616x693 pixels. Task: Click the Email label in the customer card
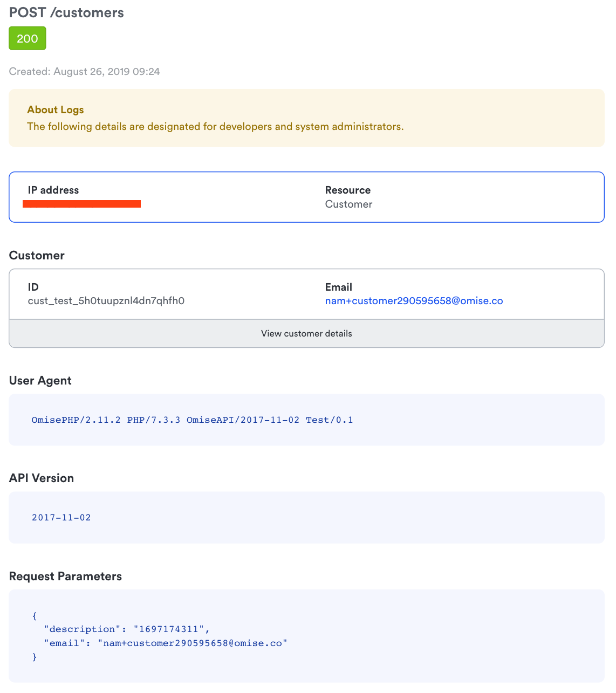pos(339,287)
